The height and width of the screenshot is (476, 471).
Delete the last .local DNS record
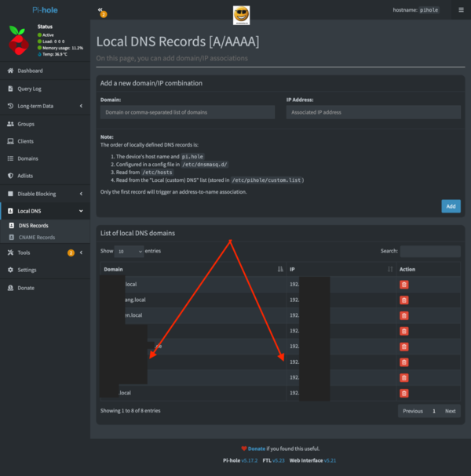(403, 394)
